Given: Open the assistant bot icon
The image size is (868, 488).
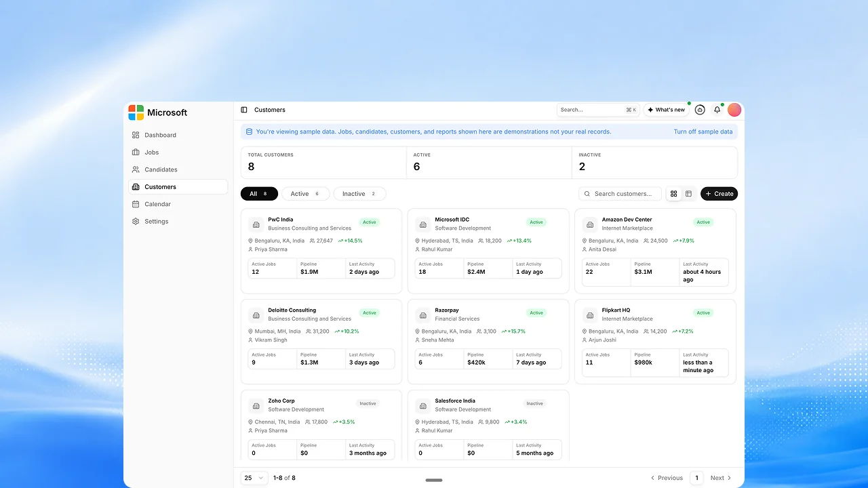Looking at the screenshot, I should click(700, 110).
